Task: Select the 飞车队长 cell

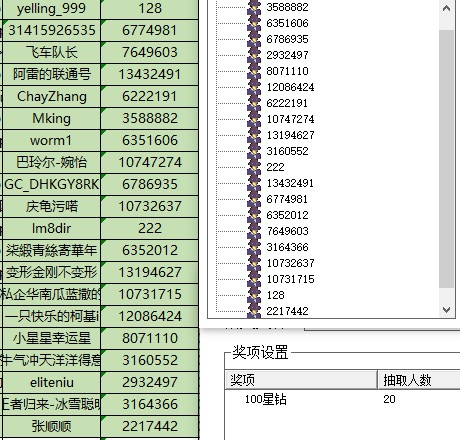Action: (51, 52)
